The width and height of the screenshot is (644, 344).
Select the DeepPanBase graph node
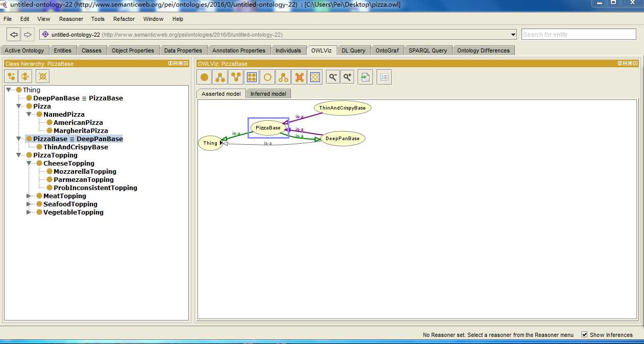click(x=343, y=138)
